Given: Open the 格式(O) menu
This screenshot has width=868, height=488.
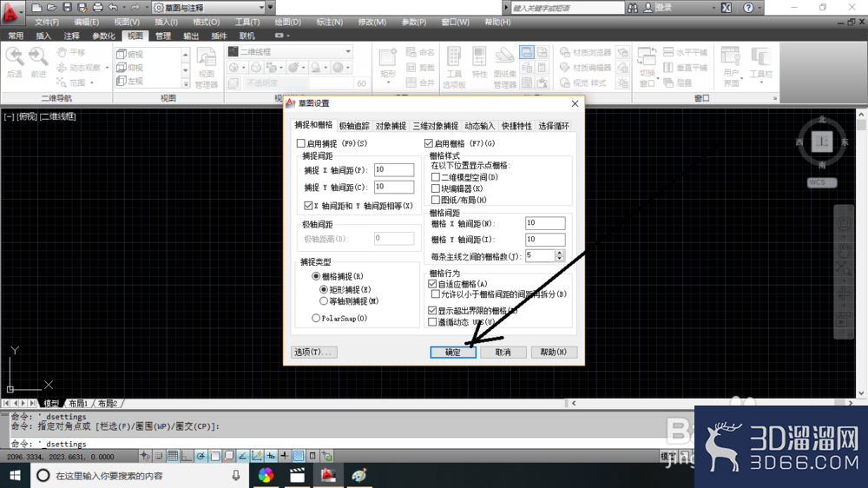Looking at the screenshot, I should [x=206, y=23].
